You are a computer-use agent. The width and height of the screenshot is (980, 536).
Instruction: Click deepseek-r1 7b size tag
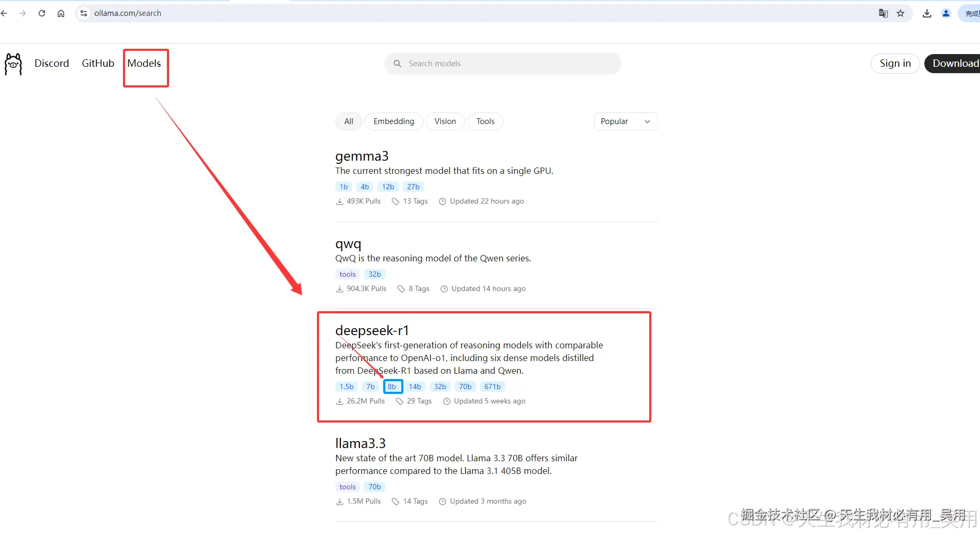coord(370,386)
